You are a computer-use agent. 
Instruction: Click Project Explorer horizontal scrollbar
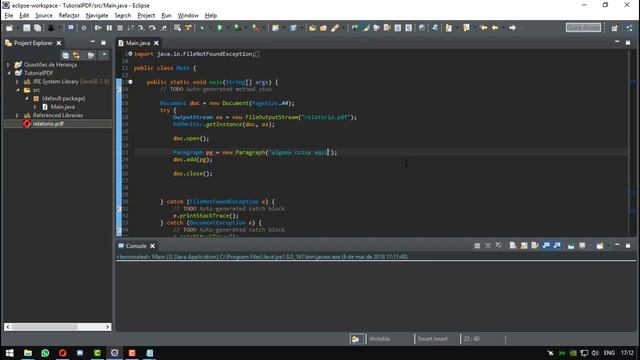pyautogui.click(x=44, y=327)
